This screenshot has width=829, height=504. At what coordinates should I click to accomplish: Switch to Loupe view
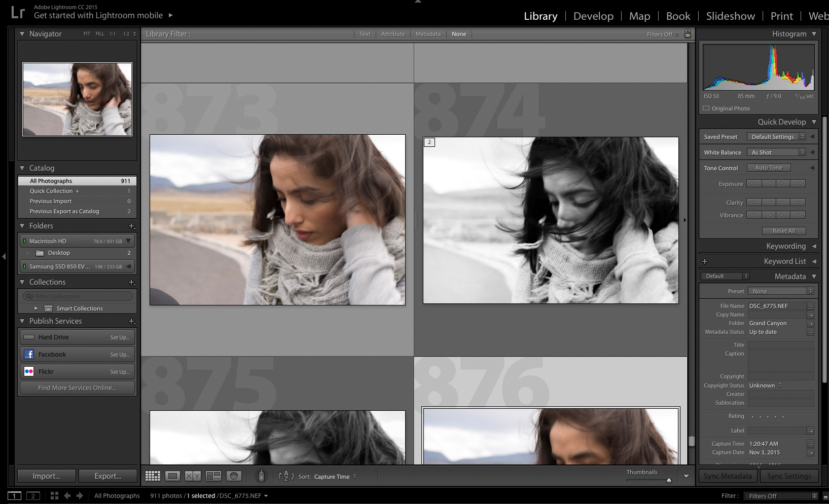(172, 476)
